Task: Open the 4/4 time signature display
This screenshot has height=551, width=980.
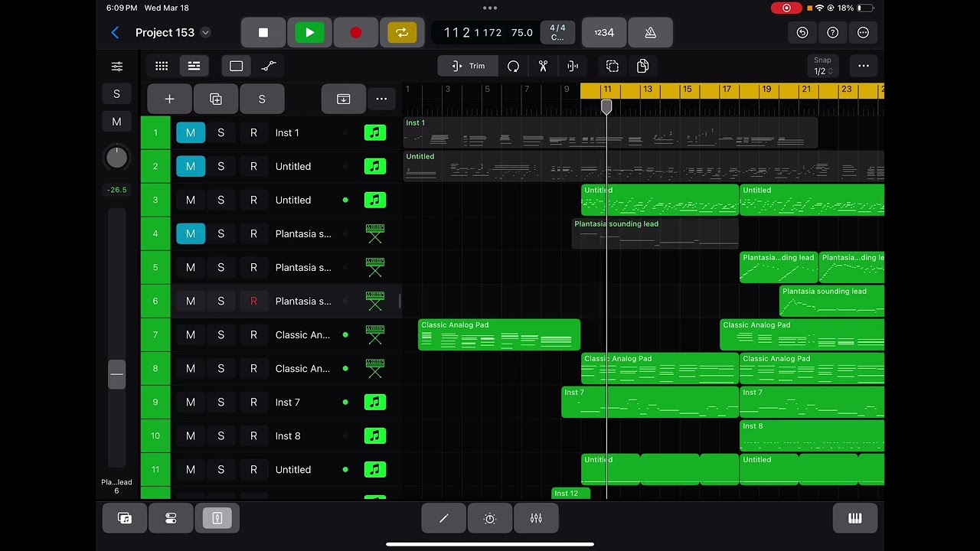Action: pos(557,32)
